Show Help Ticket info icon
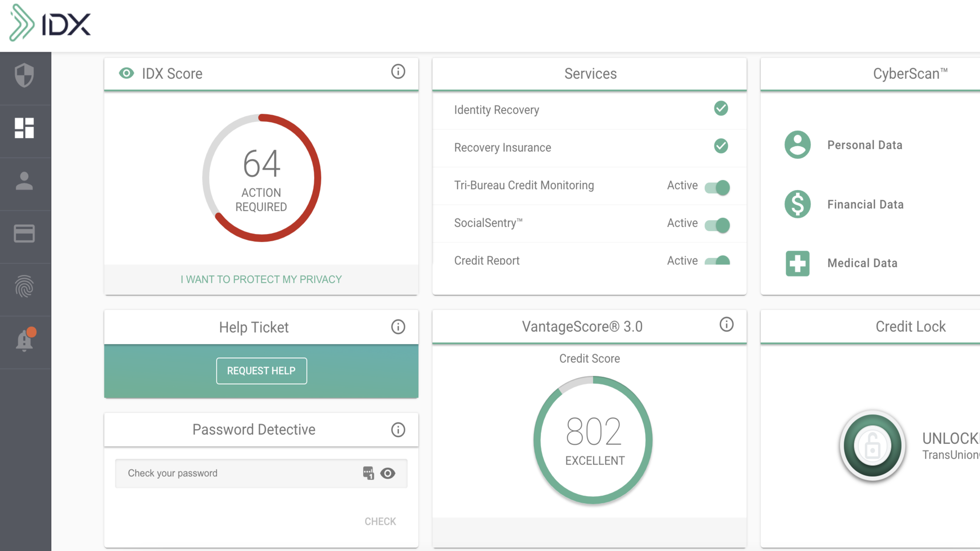This screenshot has width=980, height=551. (x=398, y=327)
